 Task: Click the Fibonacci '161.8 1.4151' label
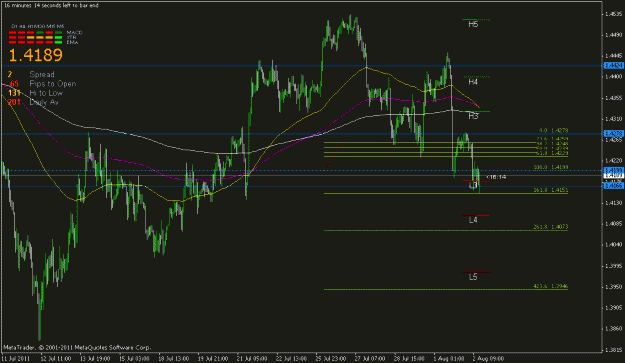click(x=551, y=190)
